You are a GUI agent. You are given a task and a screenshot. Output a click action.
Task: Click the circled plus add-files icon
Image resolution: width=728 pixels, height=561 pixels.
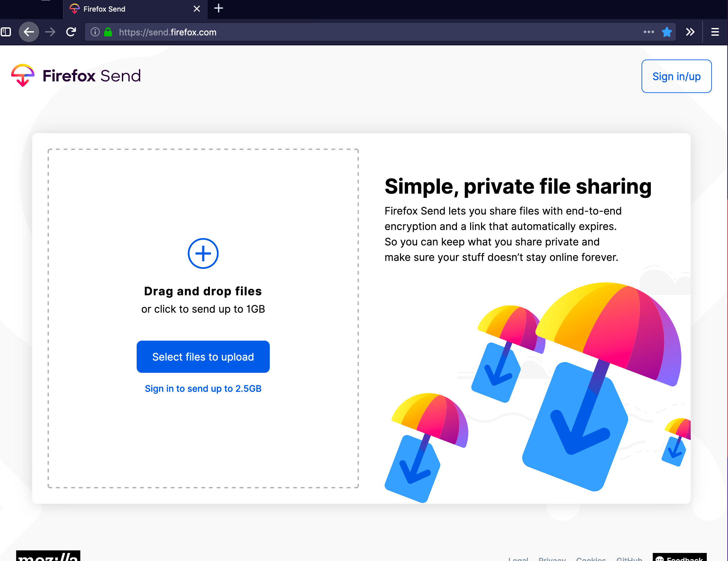click(x=203, y=253)
